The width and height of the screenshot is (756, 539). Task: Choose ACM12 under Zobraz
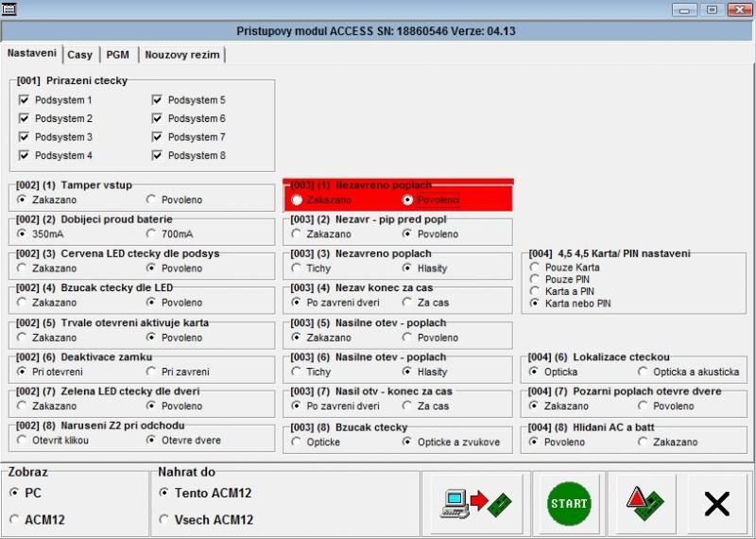(14, 519)
